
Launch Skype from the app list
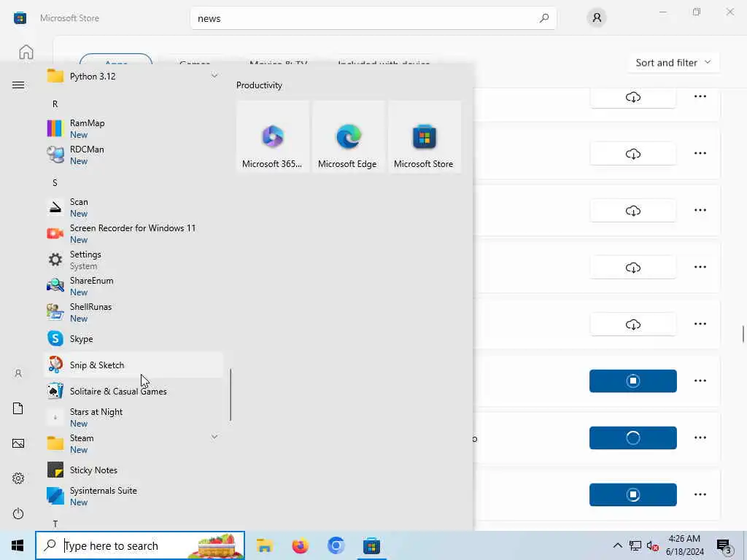click(x=133, y=338)
